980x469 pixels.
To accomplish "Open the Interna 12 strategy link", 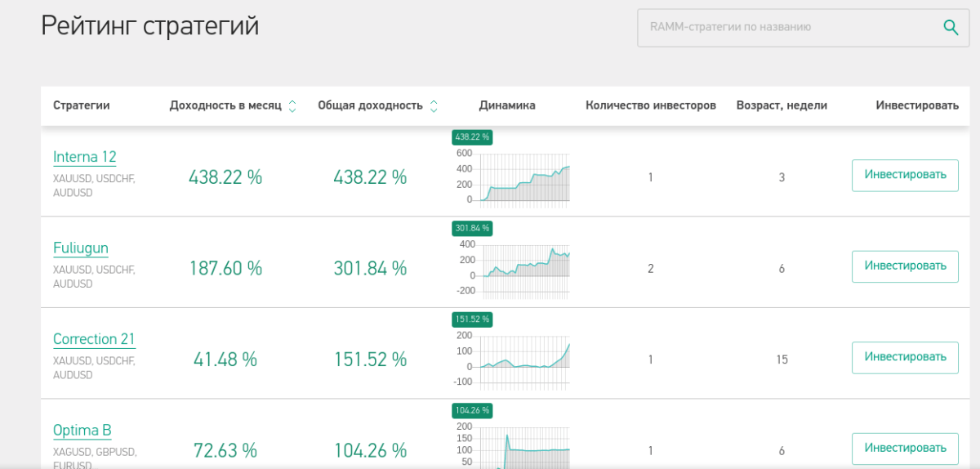I will pos(85,157).
